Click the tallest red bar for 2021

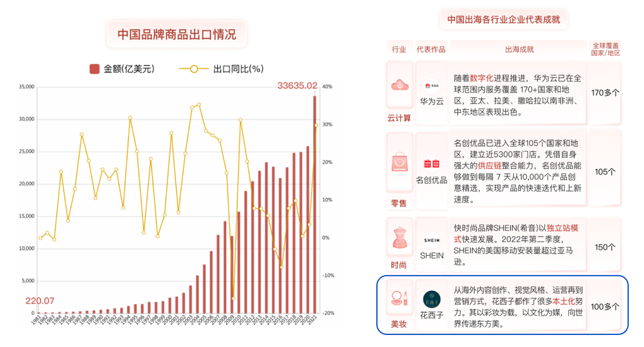click(314, 204)
